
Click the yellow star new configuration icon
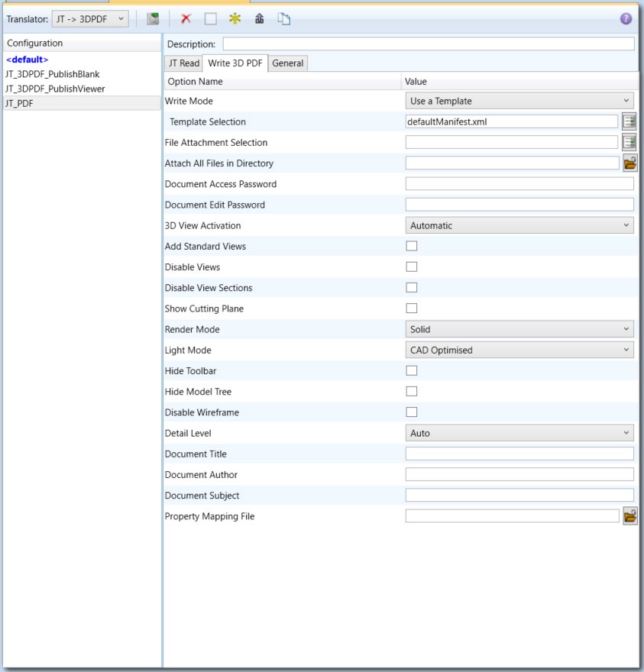coord(235,18)
